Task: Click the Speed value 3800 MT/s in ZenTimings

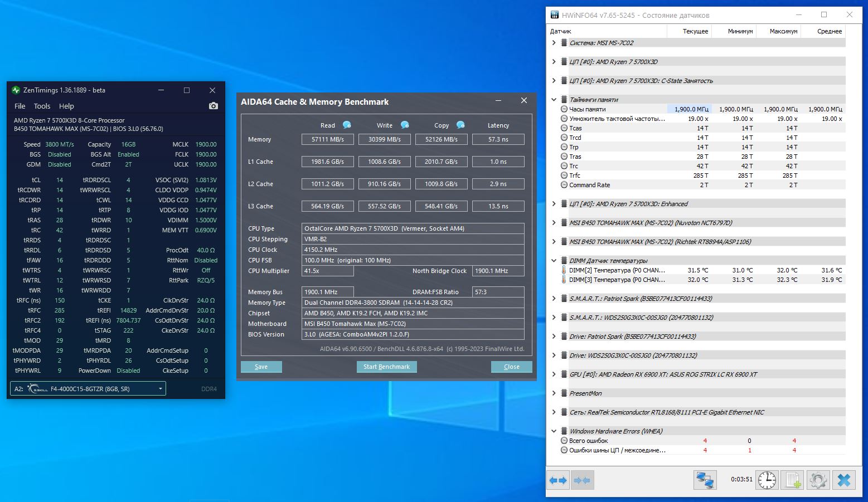Action: point(59,144)
